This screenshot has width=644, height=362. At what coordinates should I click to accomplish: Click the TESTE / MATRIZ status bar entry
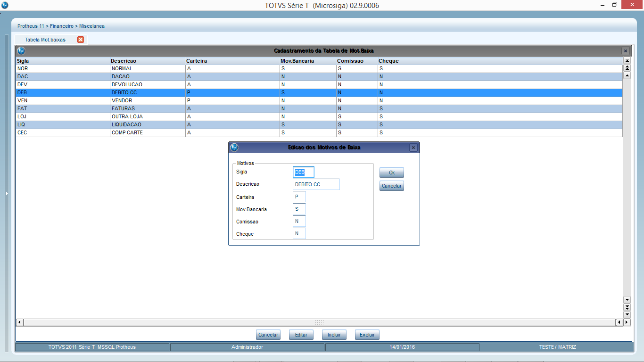tap(557, 347)
